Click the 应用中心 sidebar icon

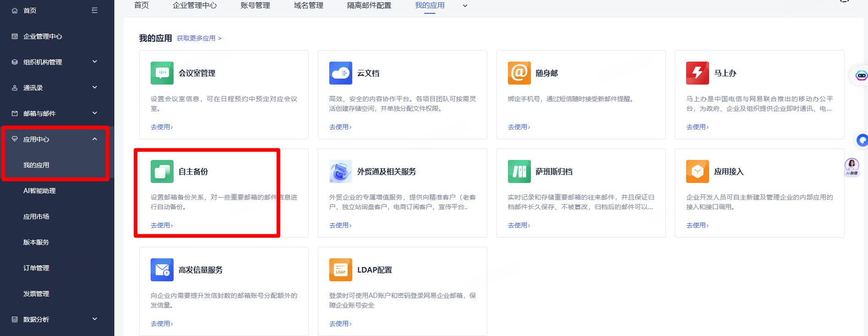(x=15, y=139)
